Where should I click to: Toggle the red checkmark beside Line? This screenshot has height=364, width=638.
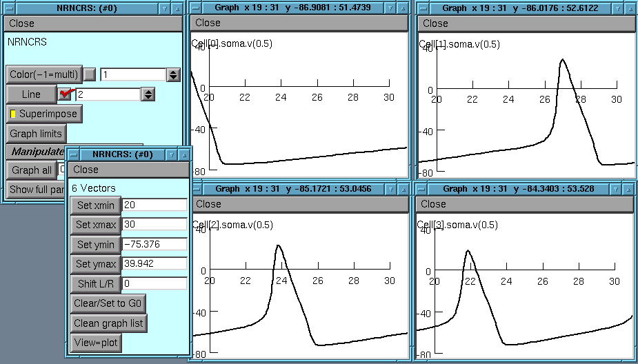click(66, 94)
